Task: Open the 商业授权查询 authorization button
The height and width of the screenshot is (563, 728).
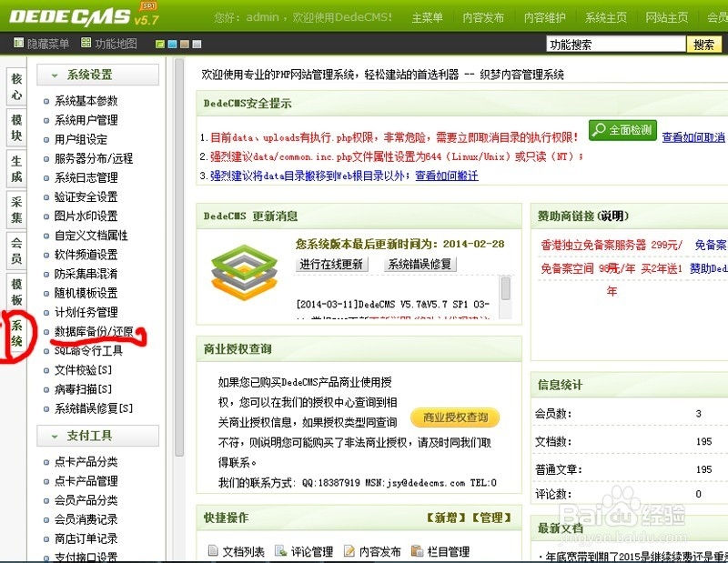Action: pos(455,417)
